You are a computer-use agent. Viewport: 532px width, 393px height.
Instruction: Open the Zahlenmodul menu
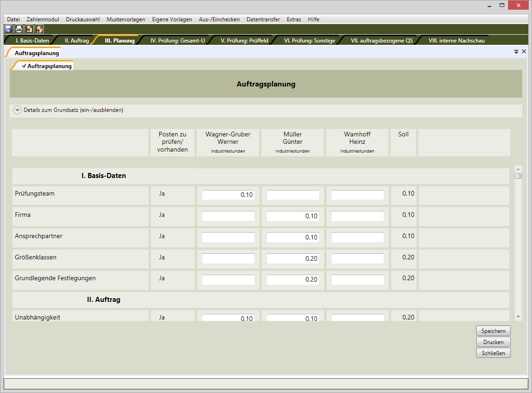[x=43, y=19]
